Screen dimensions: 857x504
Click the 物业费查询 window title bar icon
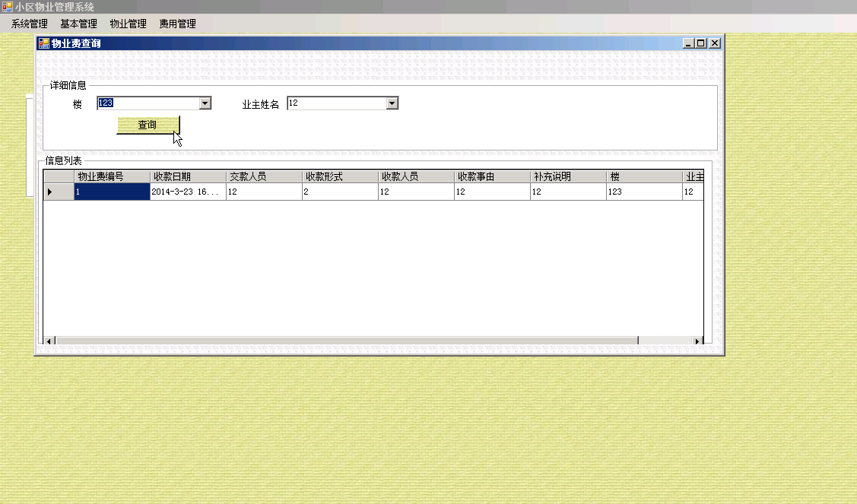point(43,43)
